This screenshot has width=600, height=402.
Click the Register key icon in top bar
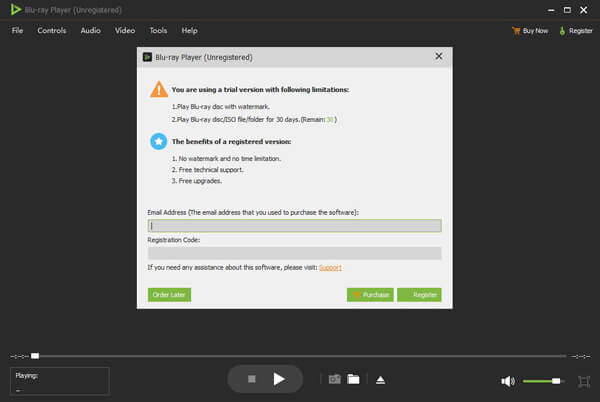[x=562, y=31]
